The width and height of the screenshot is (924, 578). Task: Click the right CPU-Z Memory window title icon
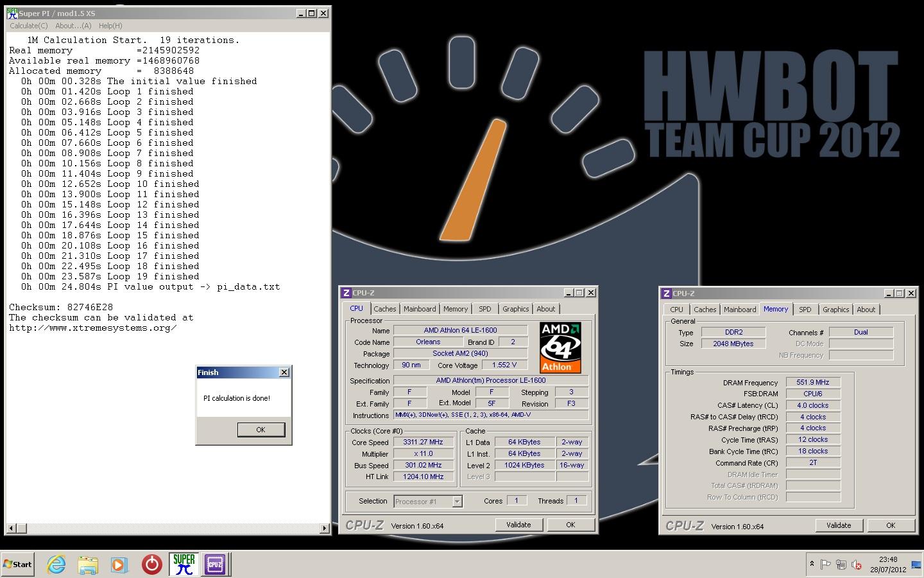667,293
